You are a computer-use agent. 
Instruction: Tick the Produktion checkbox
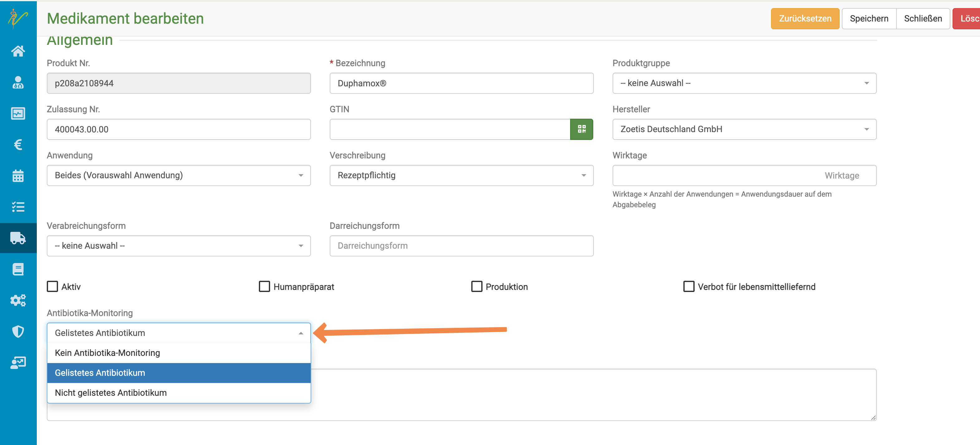pyautogui.click(x=476, y=286)
